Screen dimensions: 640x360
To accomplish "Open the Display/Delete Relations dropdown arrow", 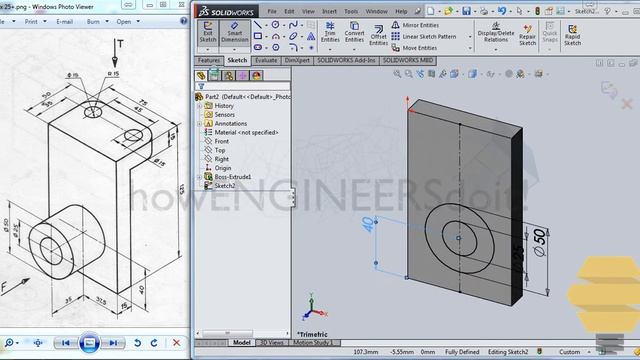I will pos(496,49).
